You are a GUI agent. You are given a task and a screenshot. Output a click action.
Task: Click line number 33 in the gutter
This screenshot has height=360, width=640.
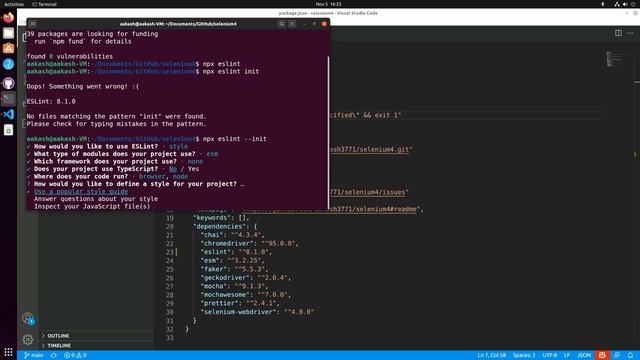169,338
